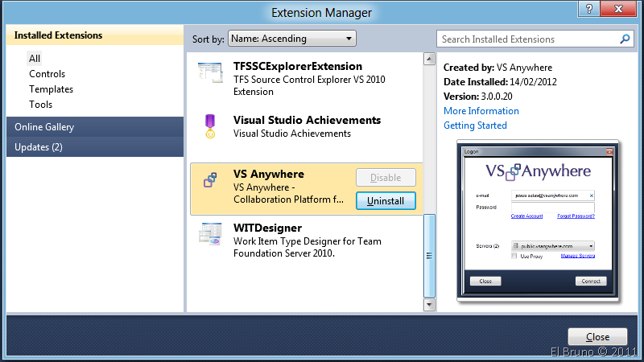Click the help question mark icon
Image resolution: width=644 pixels, height=362 pixels.
coord(585,7)
